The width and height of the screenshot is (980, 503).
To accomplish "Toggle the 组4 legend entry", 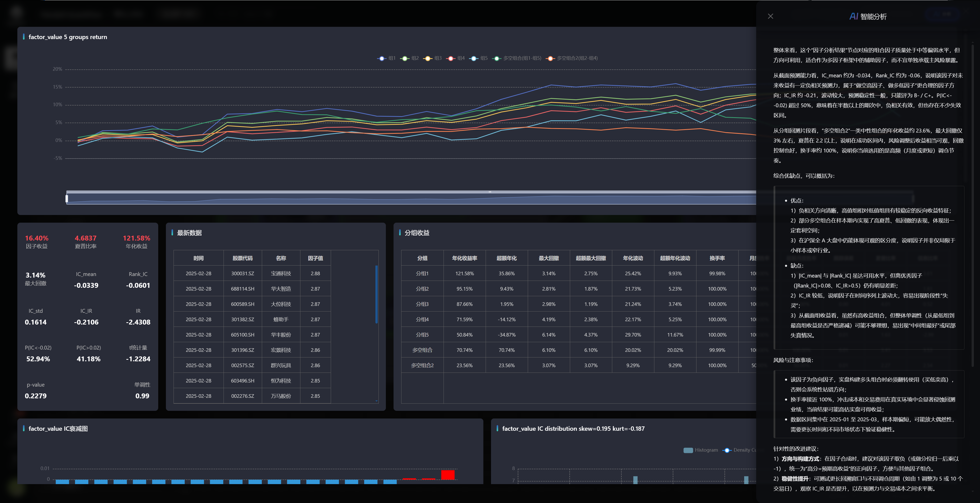I will point(455,58).
